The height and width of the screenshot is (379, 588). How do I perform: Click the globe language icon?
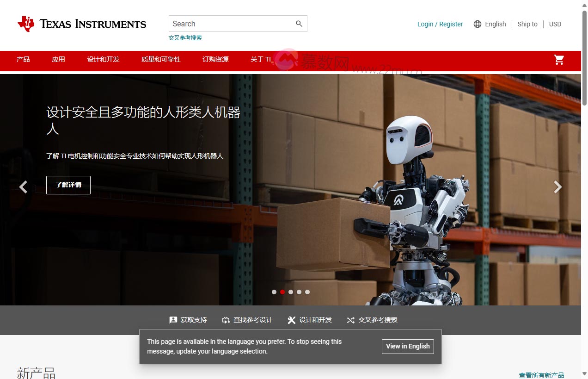tap(478, 24)
